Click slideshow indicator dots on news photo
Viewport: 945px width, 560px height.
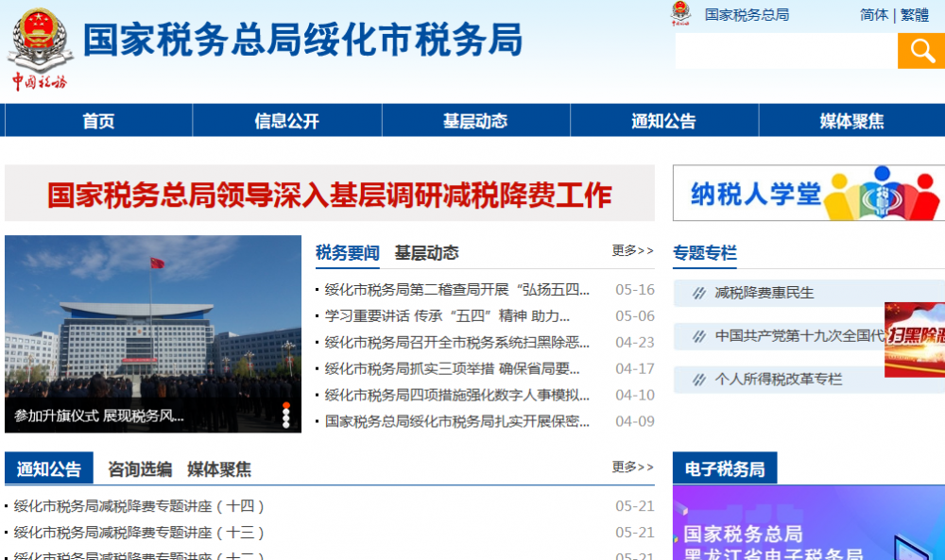tap(286, 416)
